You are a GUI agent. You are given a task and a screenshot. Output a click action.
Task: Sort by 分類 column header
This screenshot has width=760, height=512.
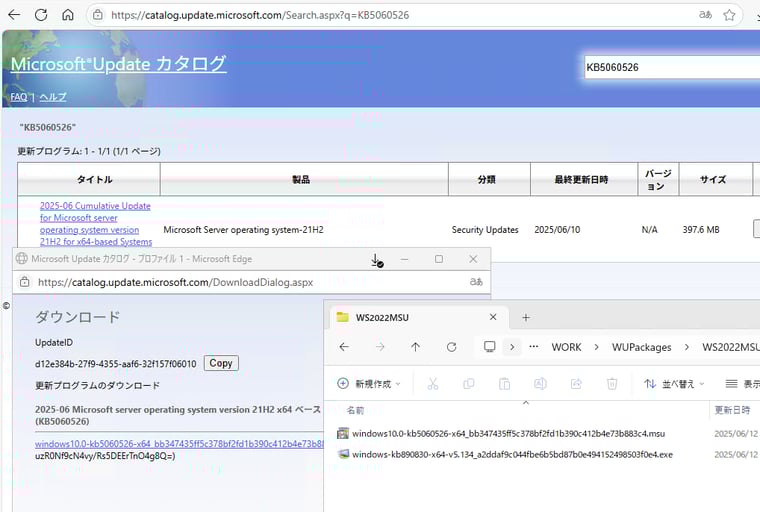[490, 179]
